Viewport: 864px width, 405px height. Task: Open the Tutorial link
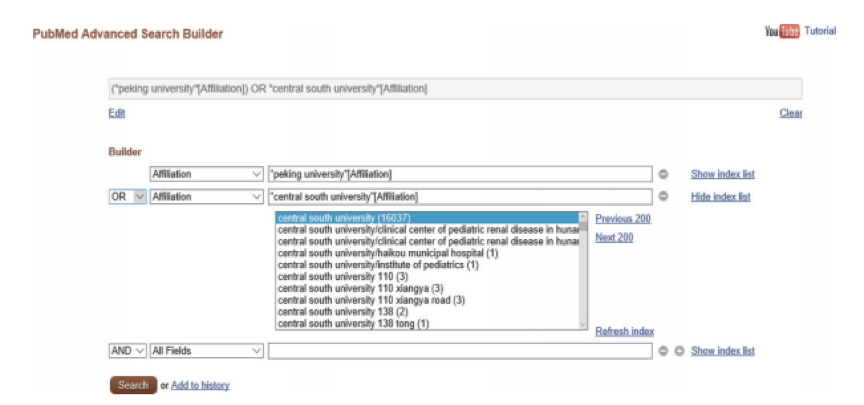tap(820, 31)
